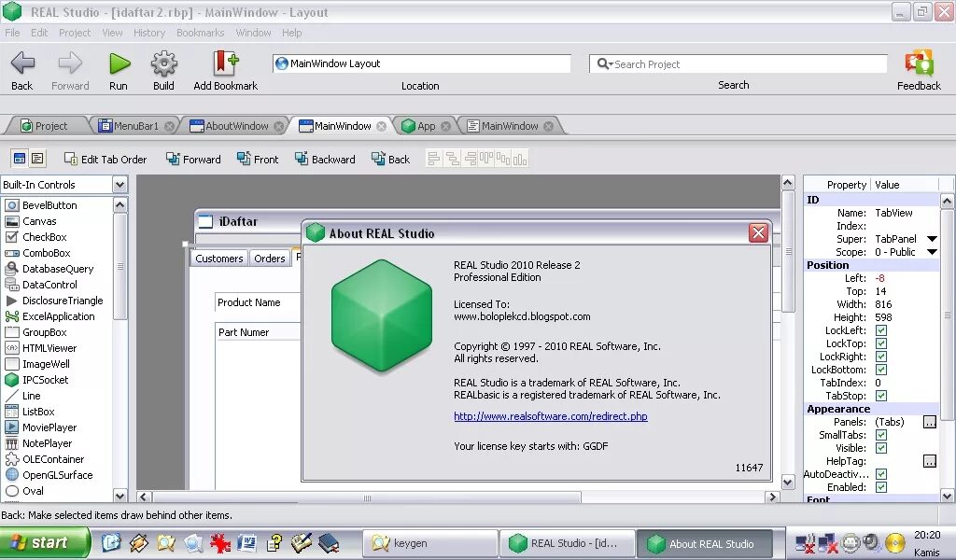Select the ExcelApplication control
This screenshot has height=560, width=956.
[59, 316]
